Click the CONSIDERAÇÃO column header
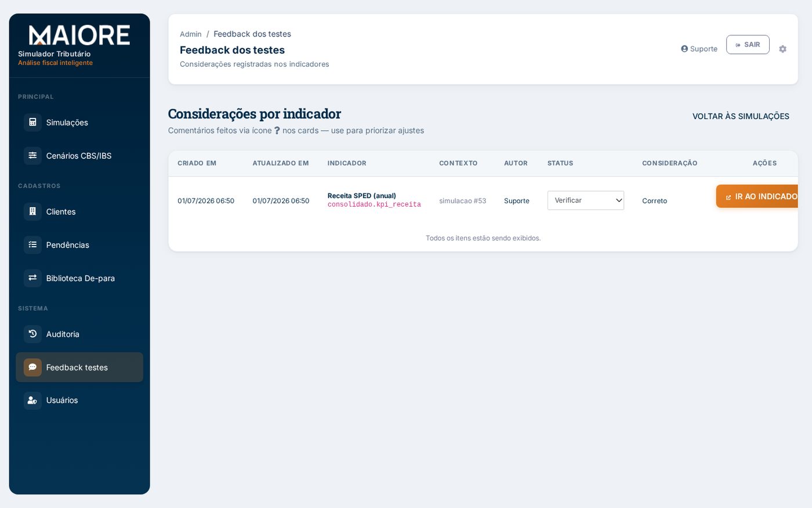This screenshot has height=508, width=812. 670,163
